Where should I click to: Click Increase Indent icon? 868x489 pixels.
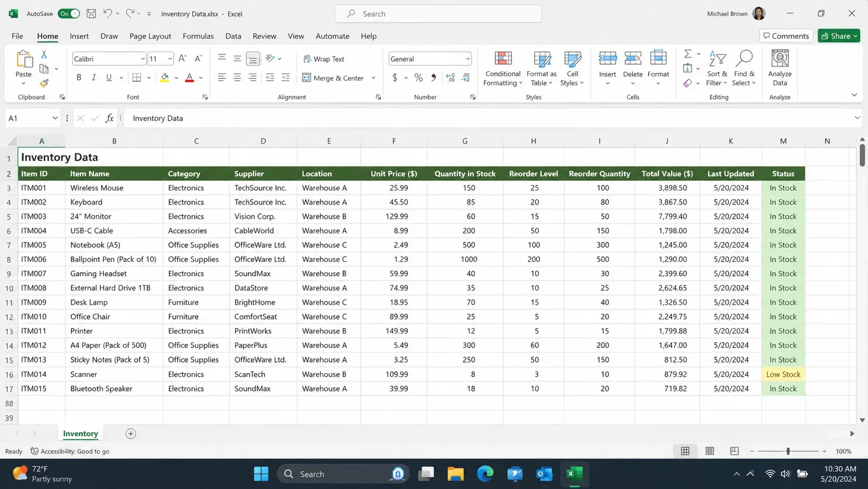click(x=286, y=77)
